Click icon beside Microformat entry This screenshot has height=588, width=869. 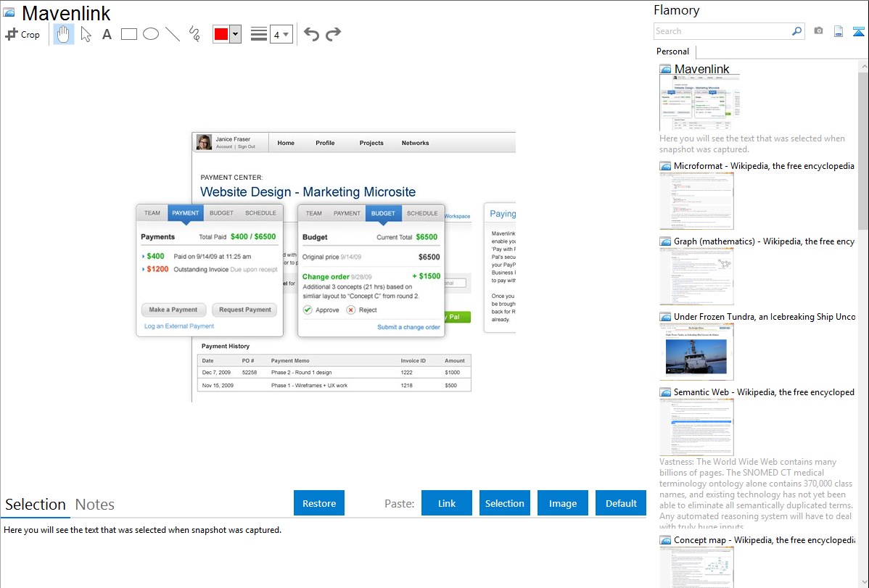[x=665, y=166]
